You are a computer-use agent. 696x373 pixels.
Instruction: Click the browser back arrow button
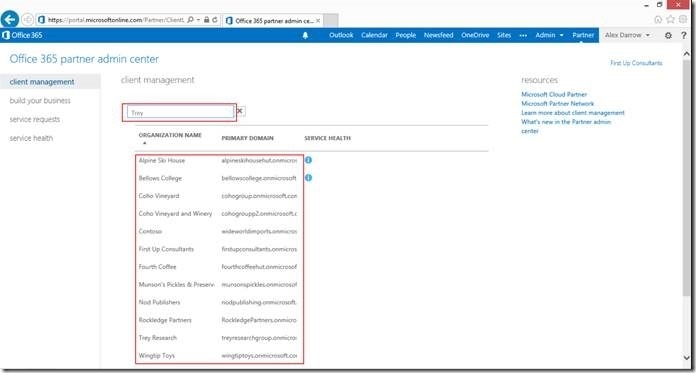tap(10, 20)
